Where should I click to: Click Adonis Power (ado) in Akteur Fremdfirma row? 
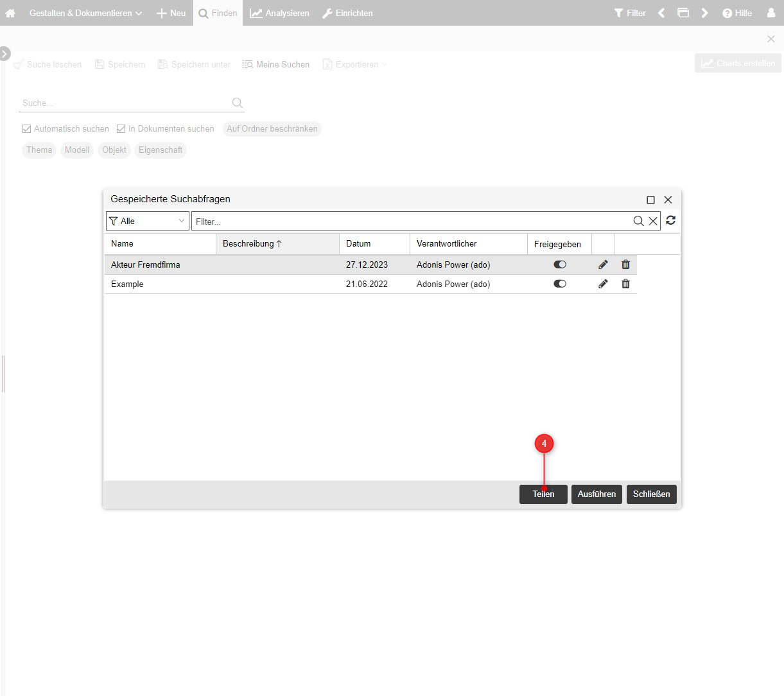pyautogui.click(x=453, y=265)
